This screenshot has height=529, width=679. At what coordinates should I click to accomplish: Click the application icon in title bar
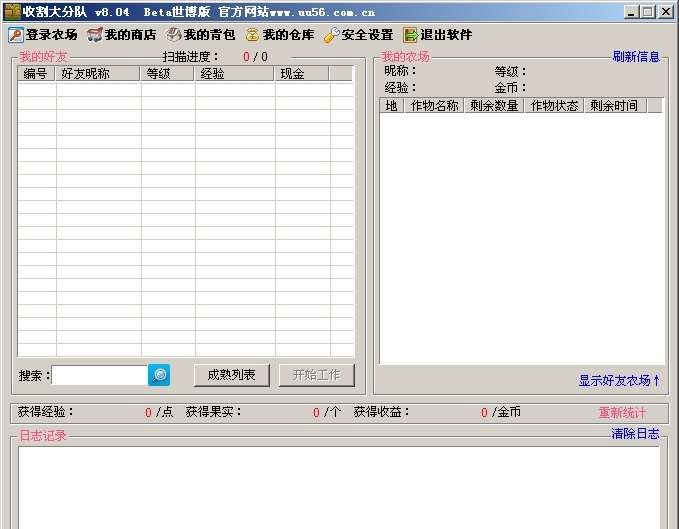tap(13, 12)
